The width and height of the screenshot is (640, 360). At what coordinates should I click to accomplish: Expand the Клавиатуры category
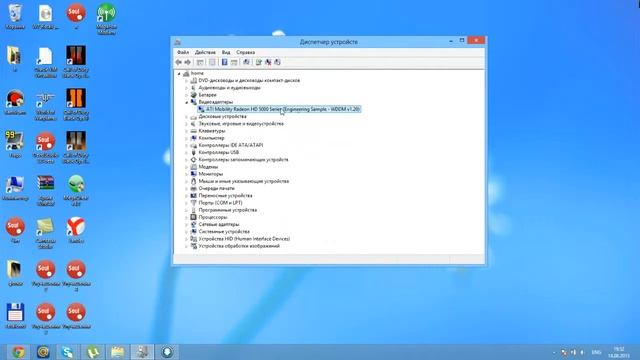(x=187, y=131)
